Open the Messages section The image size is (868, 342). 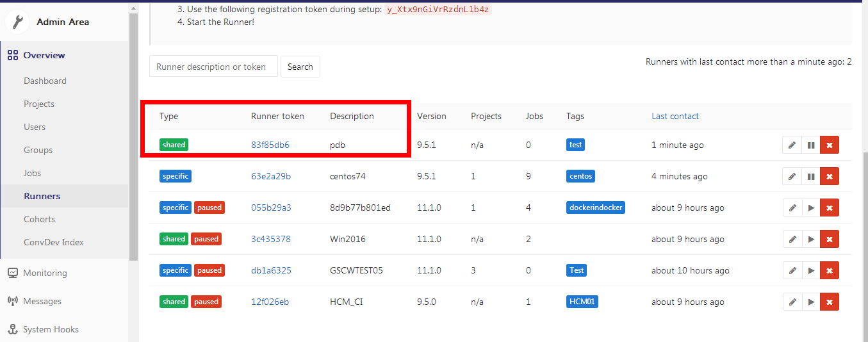[42, 301]
